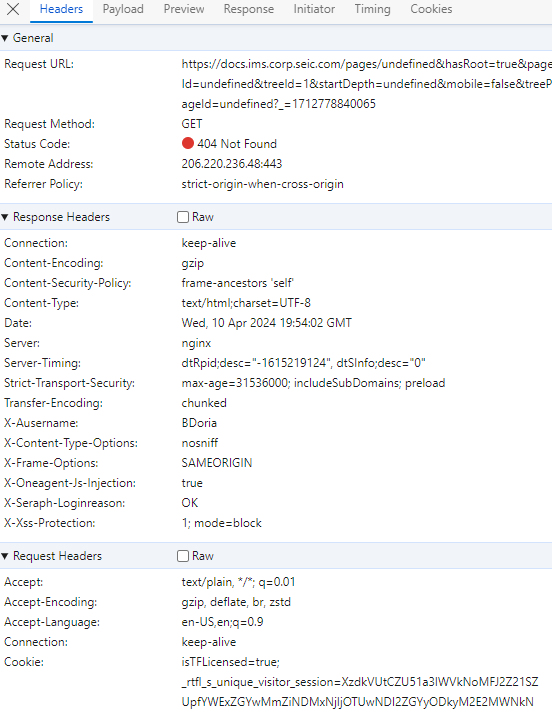Close the request details panel
This screenshot has width=552, height=711.
pyautogui.click(x=13, y=9)
